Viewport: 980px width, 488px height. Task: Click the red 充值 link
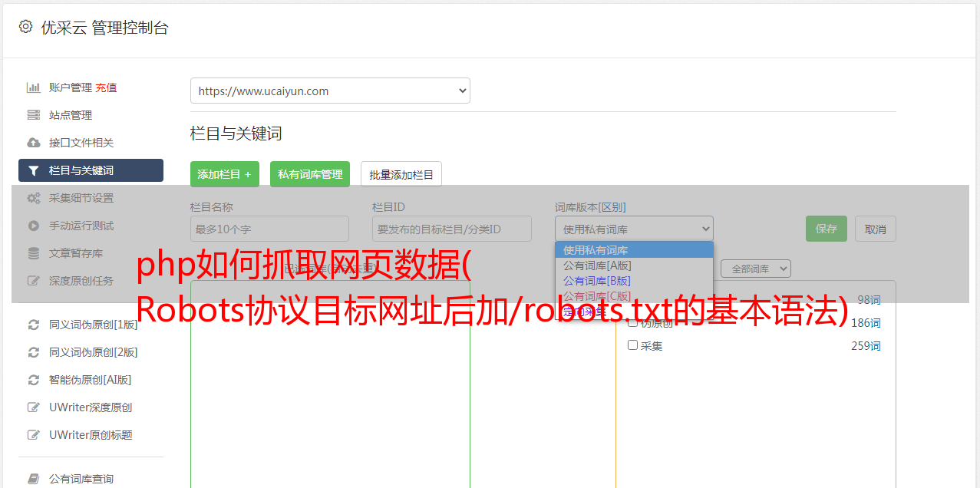106,87
